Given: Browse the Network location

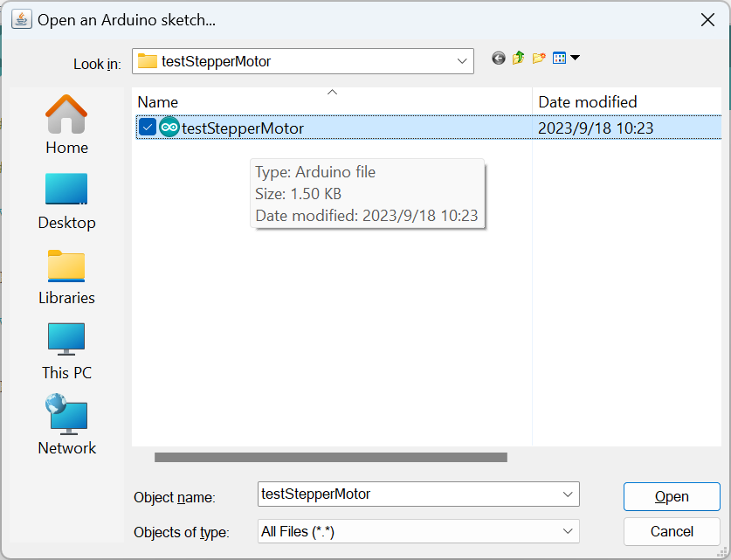Looking at the screenshot, I should coord(66,425).
